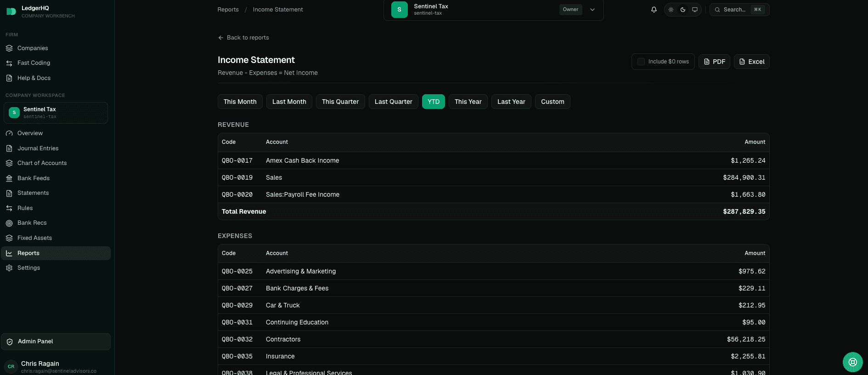Screen dimensions: 868x375
Task: Select the This Year period
Action: [x=468, y=102]
